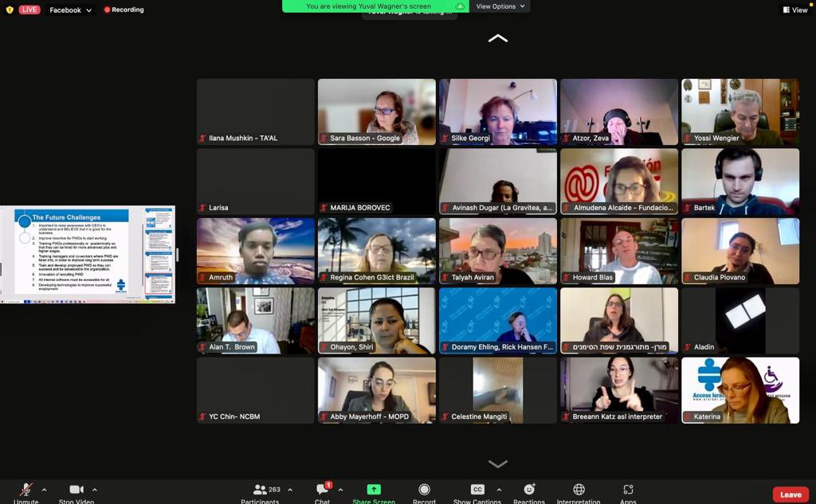Click the meeting security shield icon
This screenshot has width=816, height=504.
10,10
